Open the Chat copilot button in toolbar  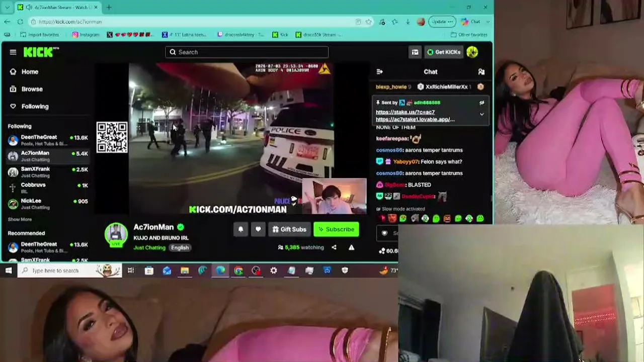point(470,22)
